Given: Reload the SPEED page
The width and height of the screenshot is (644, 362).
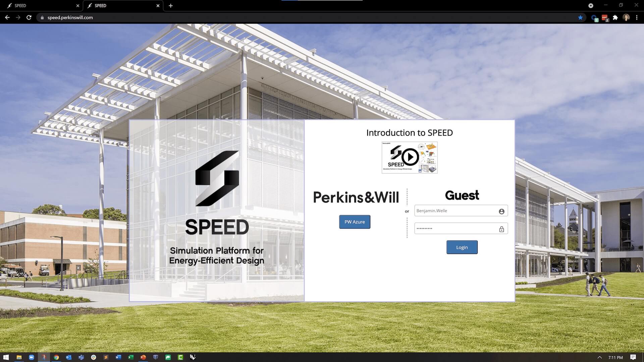Looking at the screenshot, I should pos(29,17).
